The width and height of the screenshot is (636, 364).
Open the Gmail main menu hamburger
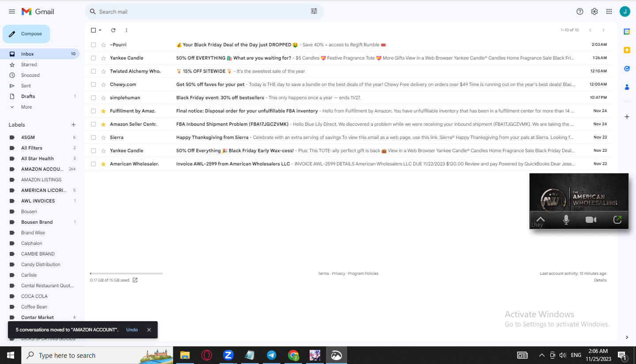tap(12, 11)
